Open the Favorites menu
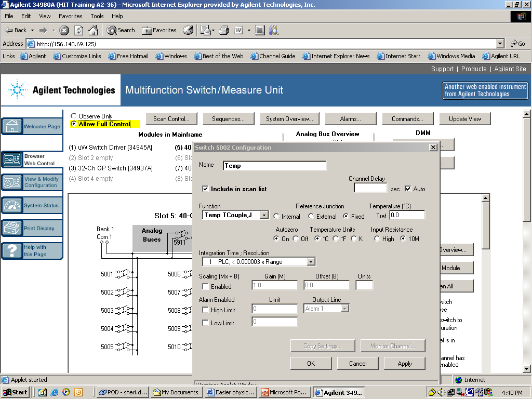The image size is (532, 399). [71, 16]
